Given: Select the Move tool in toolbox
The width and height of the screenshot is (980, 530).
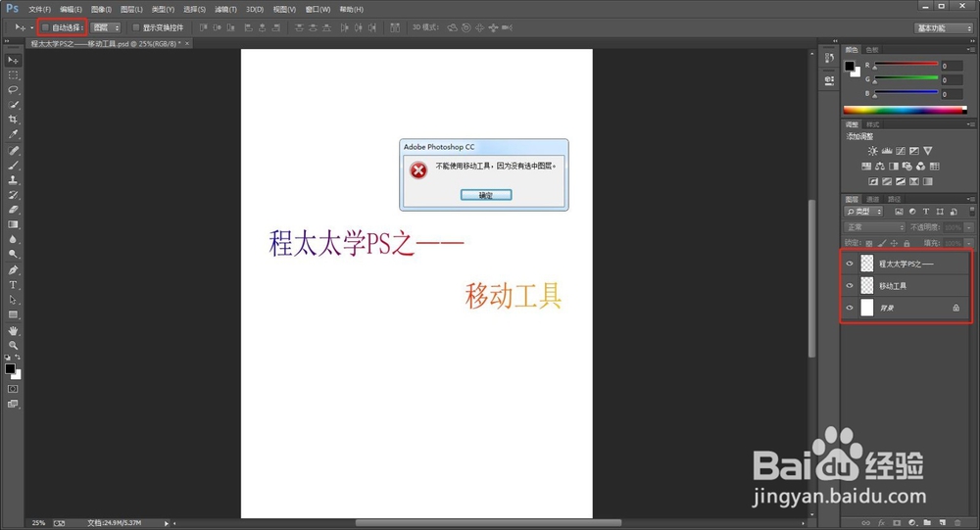Looking at the screenshot, I should pos(13,60).
